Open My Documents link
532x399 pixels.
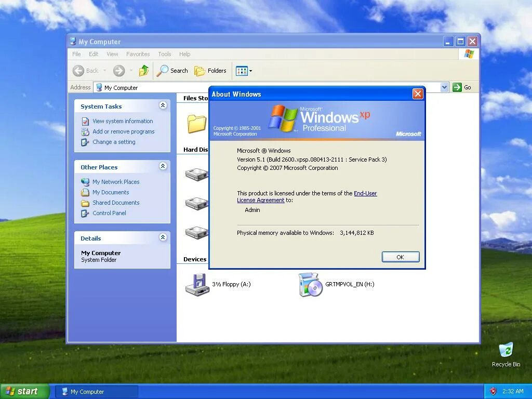(x=111, y=192)
